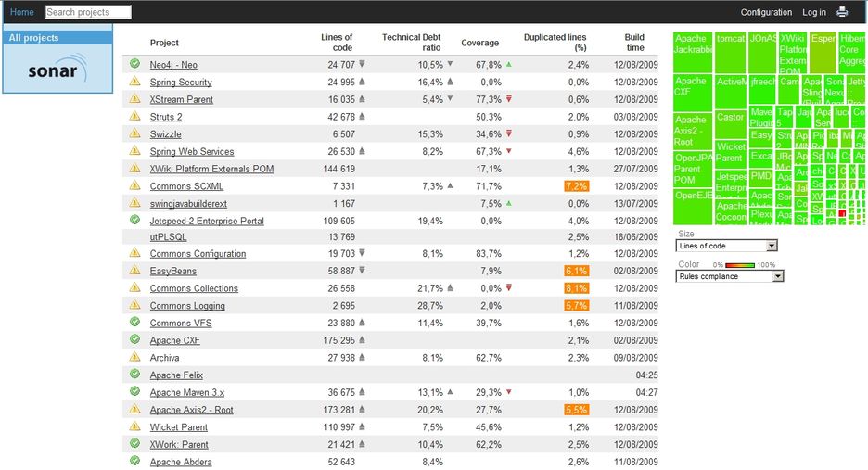Click the OpenJPA Parent POM treemap tile

(693, 169)
